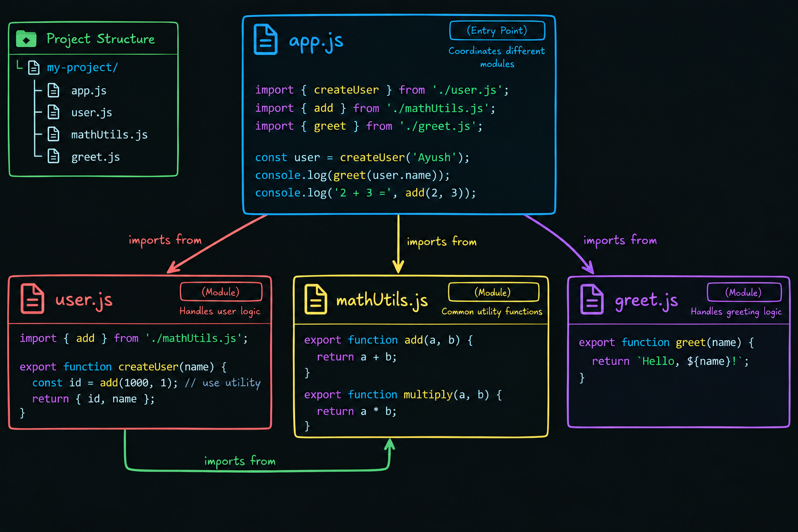Click the blue app.js file icon

point(265,39)
